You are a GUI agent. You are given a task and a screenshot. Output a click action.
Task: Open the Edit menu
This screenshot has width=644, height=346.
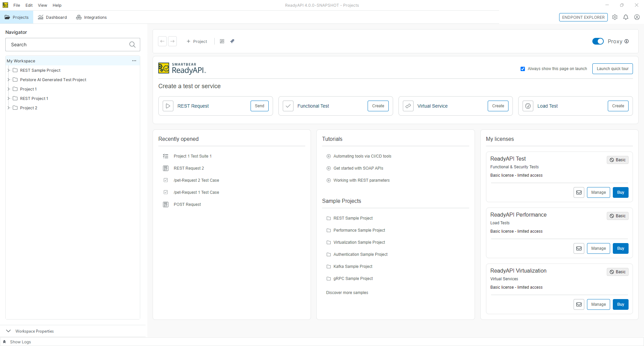click(29, 5)
